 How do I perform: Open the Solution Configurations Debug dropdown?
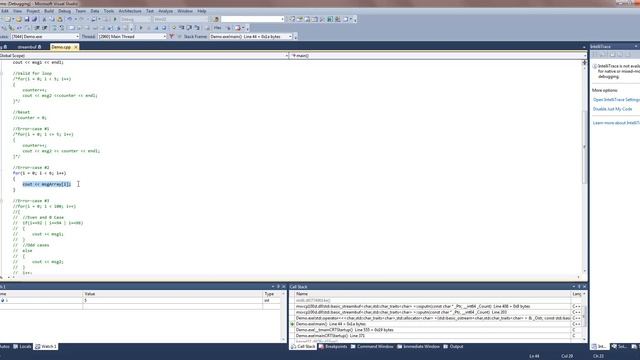(x=136, y=19)
